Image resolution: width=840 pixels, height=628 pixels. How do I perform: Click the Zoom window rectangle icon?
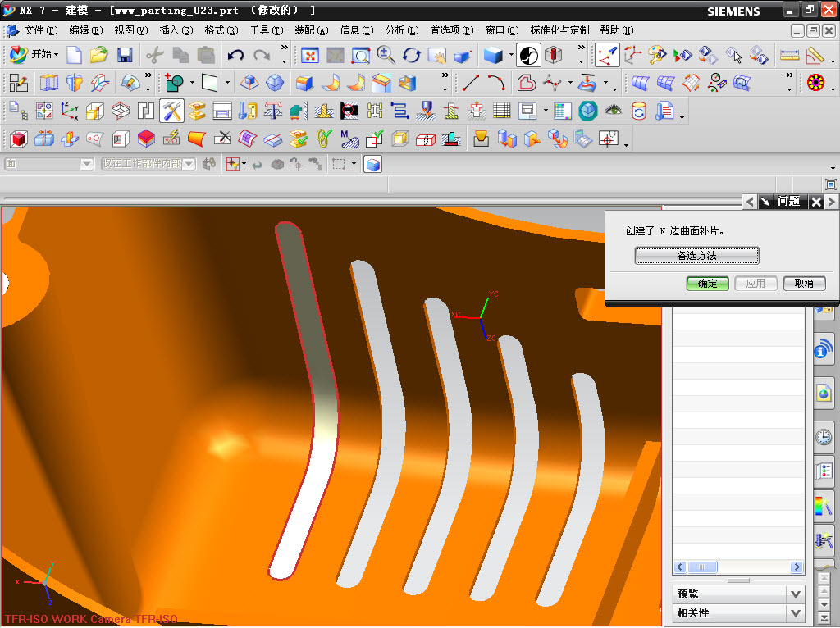pyautogui.click(x=360, y=55)
